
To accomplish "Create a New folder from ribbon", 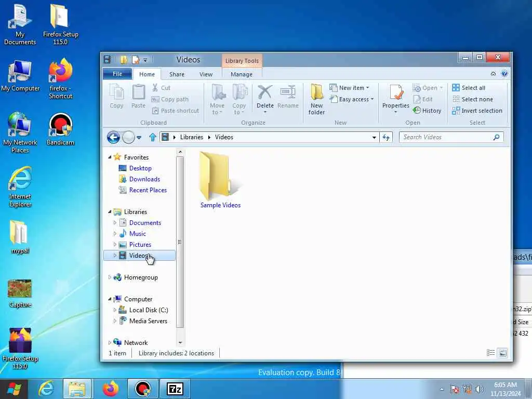I will (x=316, y=99).
